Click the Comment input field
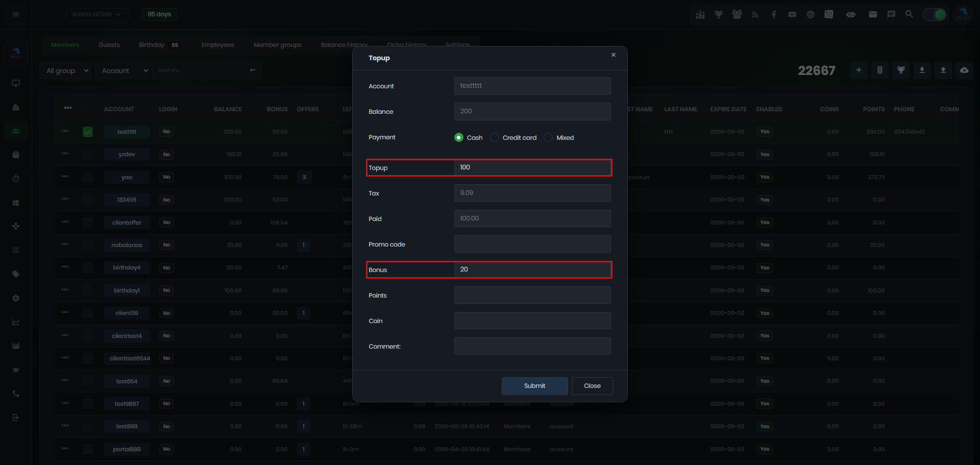 (x=532, y=346)
